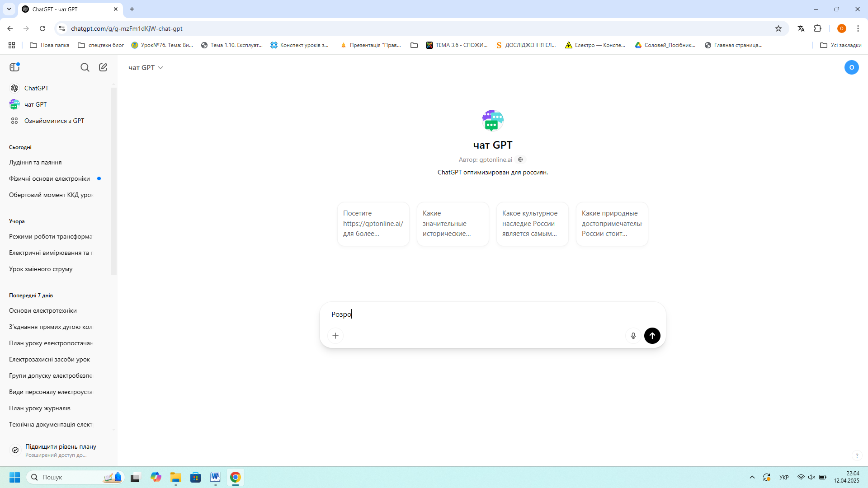
Task: Open File Explorer from the taskbar
Action: [176, 477]
